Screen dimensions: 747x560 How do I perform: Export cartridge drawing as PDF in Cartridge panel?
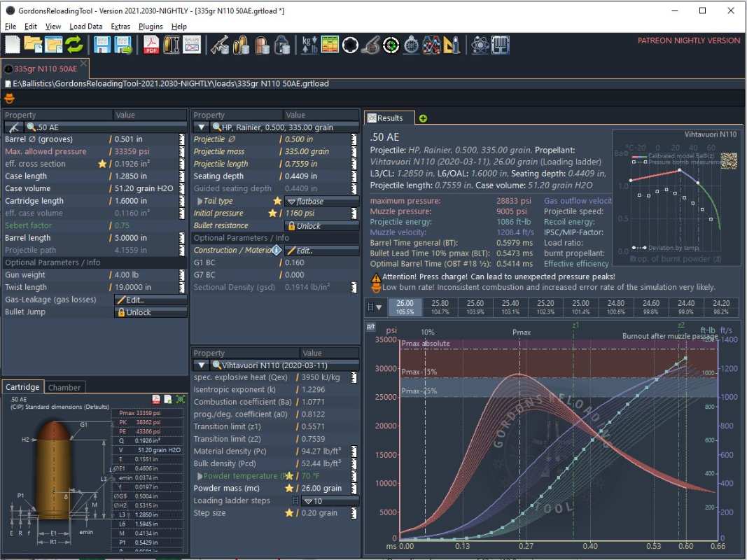click(156, 399)
